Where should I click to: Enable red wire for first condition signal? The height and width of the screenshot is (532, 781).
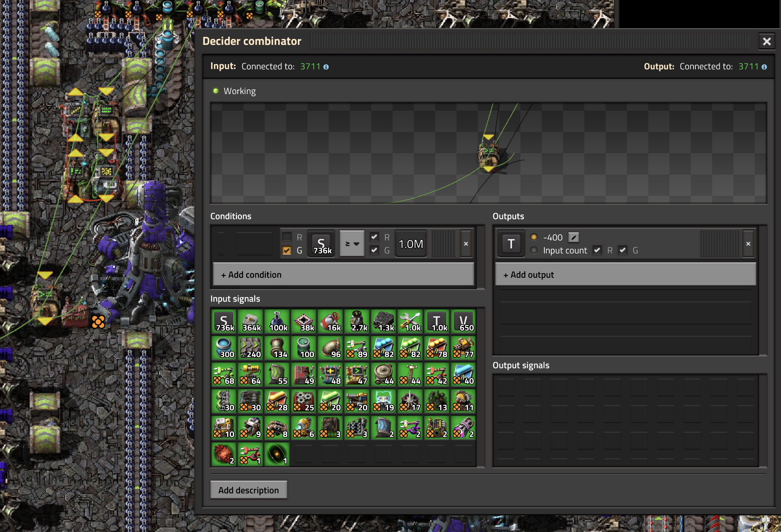tap(287, 237)
